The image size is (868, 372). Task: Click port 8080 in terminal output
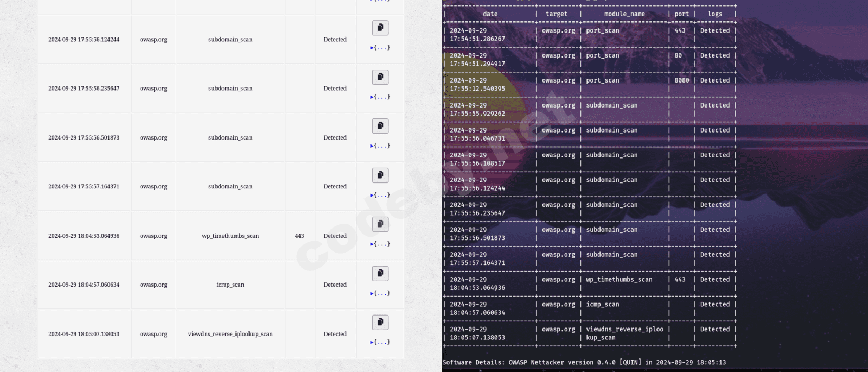coord(682,80)
